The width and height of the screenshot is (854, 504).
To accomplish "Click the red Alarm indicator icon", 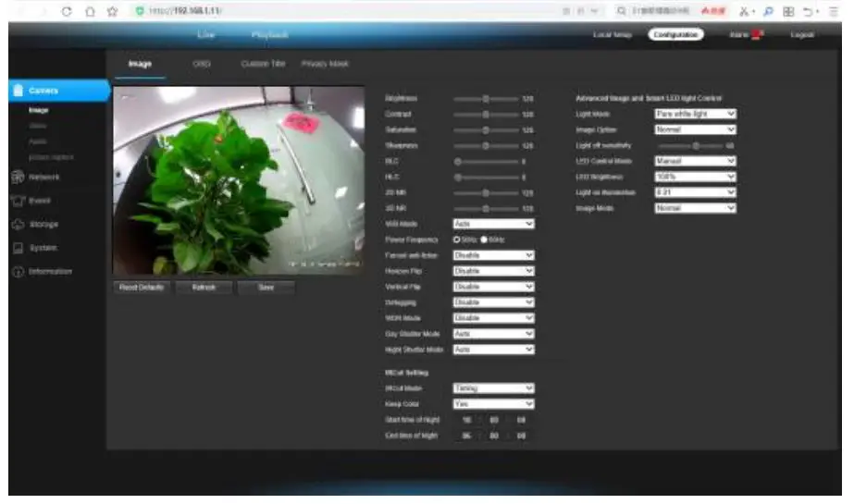I will [757, 35].
